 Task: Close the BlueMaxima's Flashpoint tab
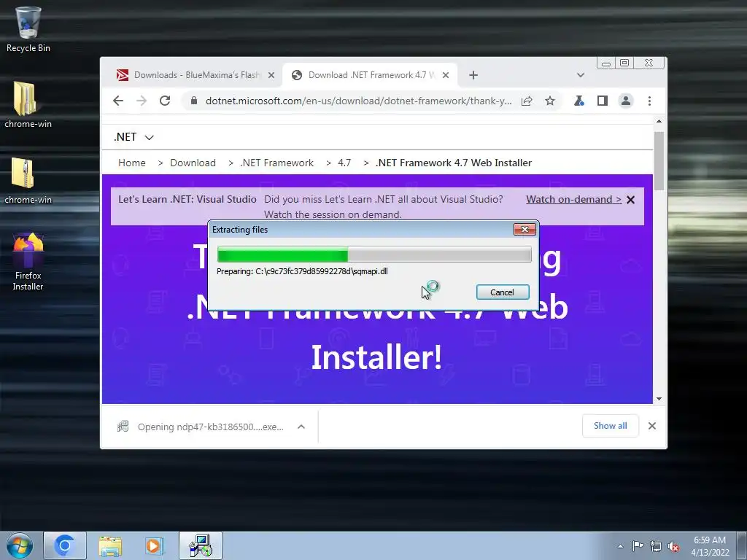point(271,75)
